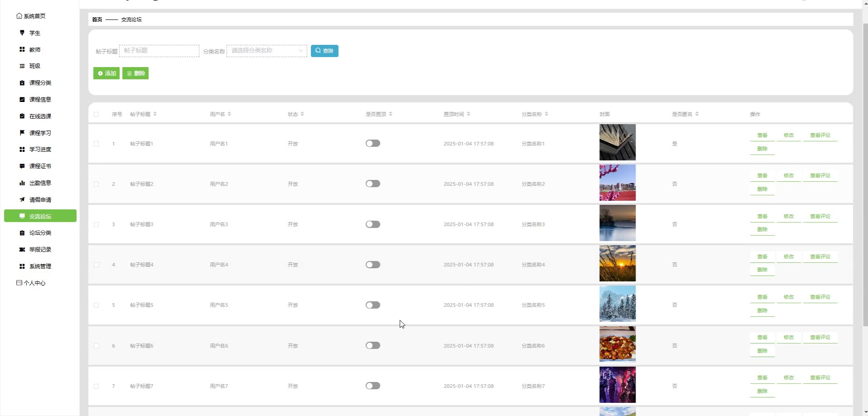
Task: Open the category name dropdown
Action: pos(266,51)
